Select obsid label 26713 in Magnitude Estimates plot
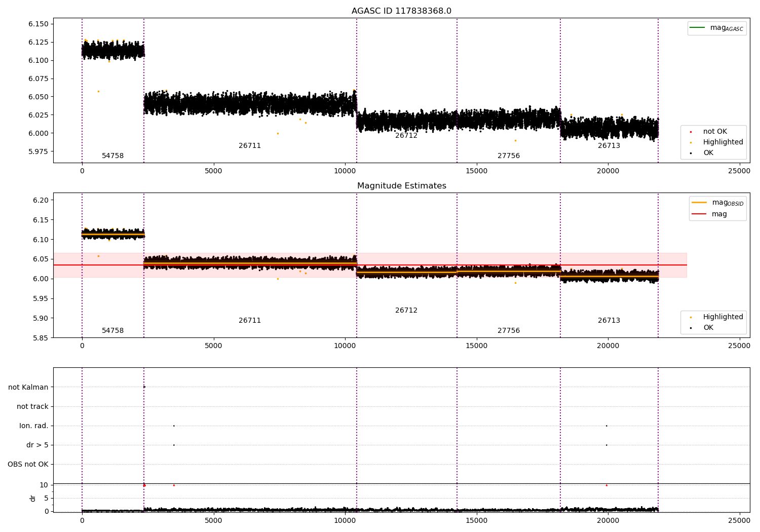 click(x=609, y=321)
